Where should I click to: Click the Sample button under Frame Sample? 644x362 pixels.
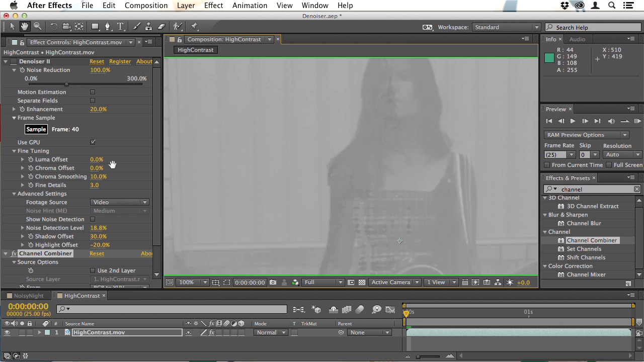click(x=36, y=129)
